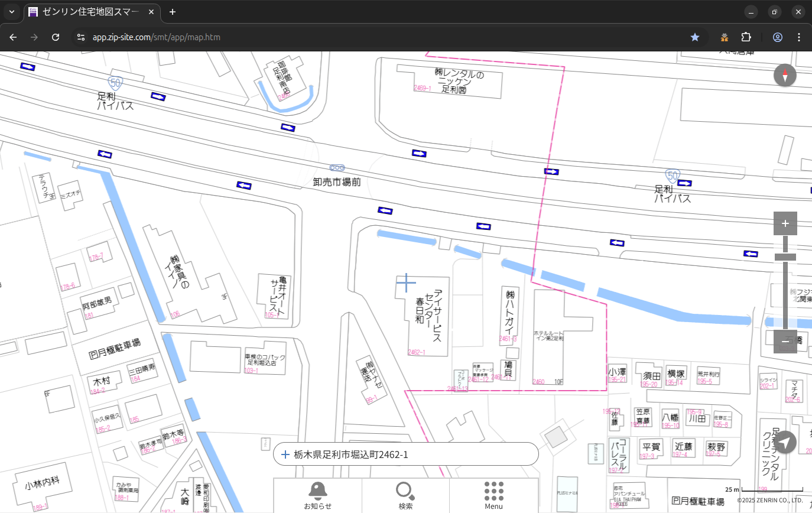This screenshot has height=513, width=812.
Task: Open a new browser tab
Action: (x=173, y=12)
